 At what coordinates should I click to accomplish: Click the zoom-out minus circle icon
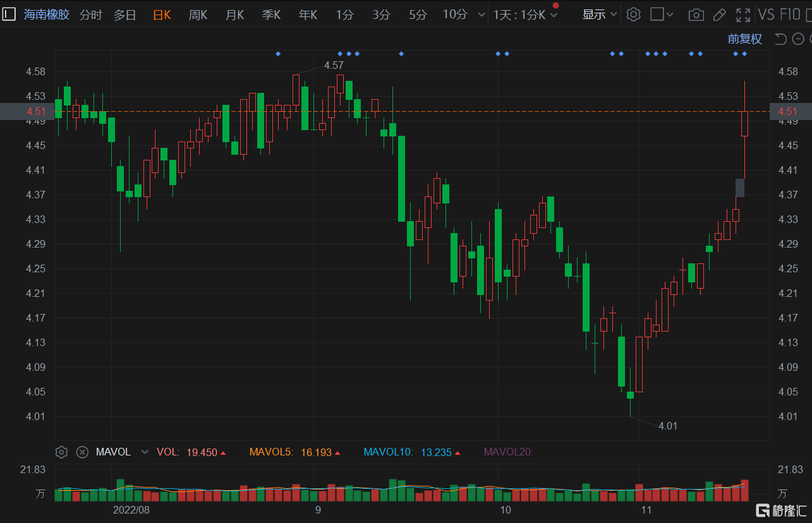click(799, 39)
